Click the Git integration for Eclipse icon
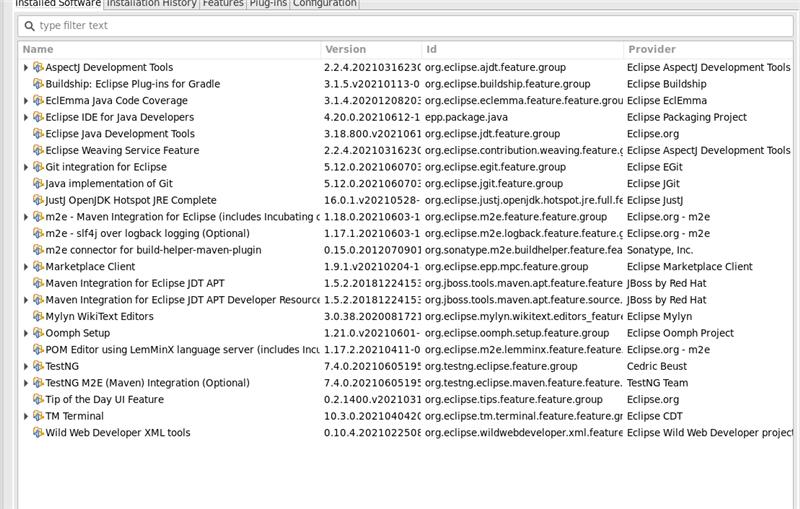The image size is (800, 509). (38, 167)
